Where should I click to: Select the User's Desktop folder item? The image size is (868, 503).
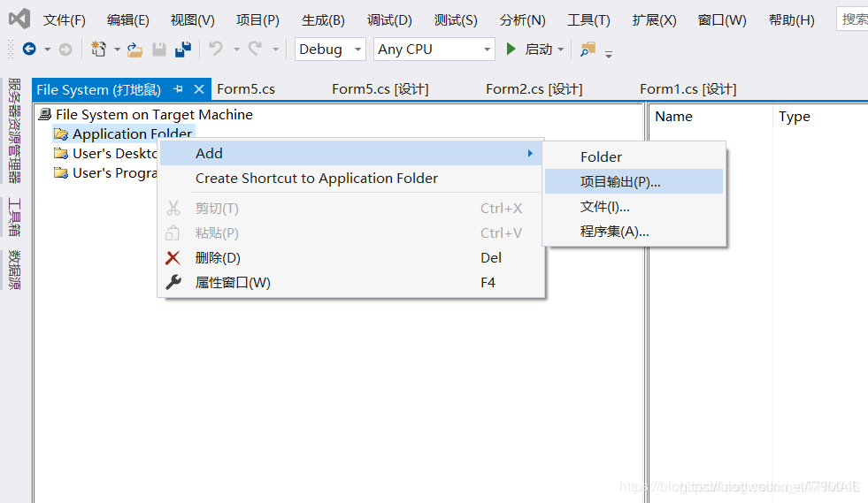tap(105, 153)
